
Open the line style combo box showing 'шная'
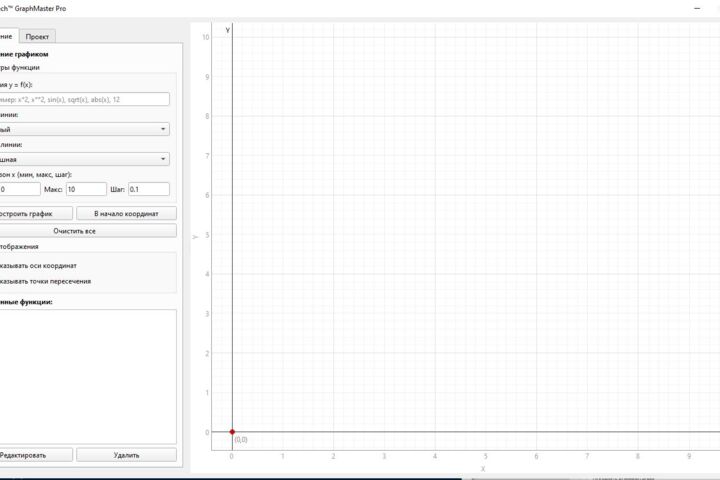[x=84, y=159]
